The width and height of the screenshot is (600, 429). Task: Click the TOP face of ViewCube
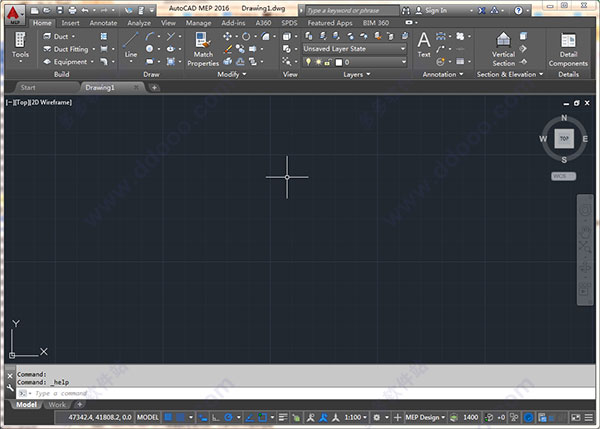[x=564, y=137]
